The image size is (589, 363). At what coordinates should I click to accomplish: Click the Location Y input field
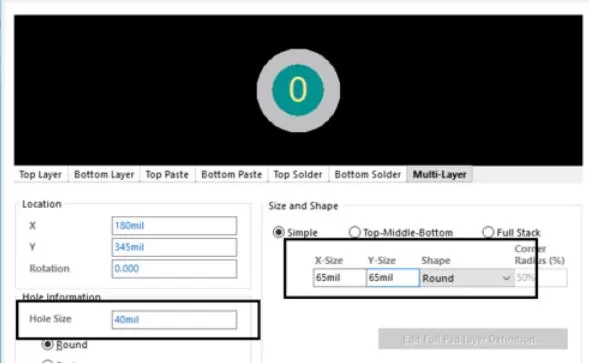click(x=174, y=247)
